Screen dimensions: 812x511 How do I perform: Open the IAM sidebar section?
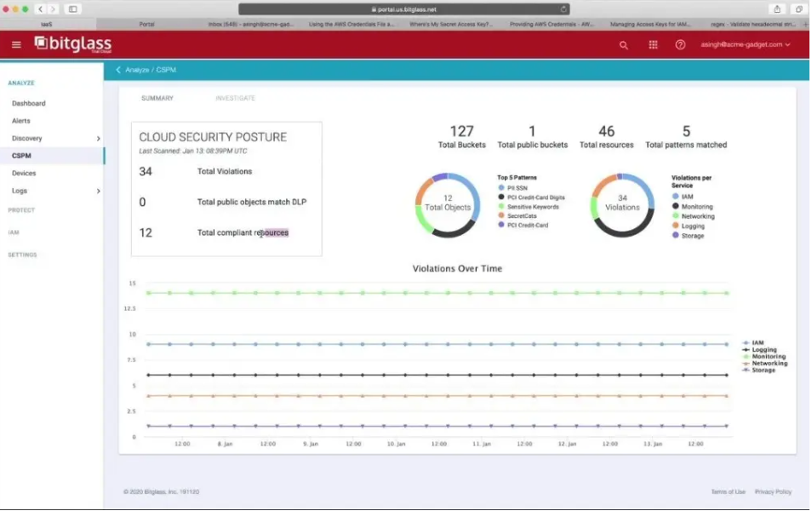tap(14, 233)
